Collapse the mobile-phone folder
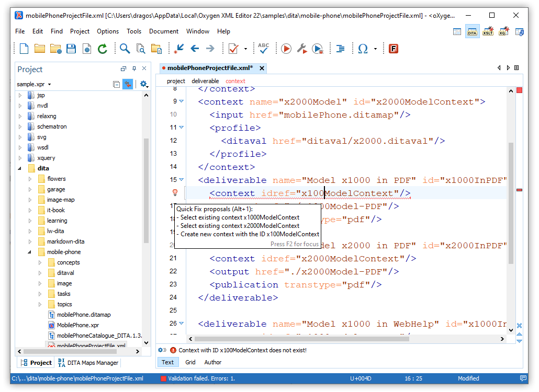The height and width of the screenshot is (392, 539). pyautogui.click(x=30, y=252)
